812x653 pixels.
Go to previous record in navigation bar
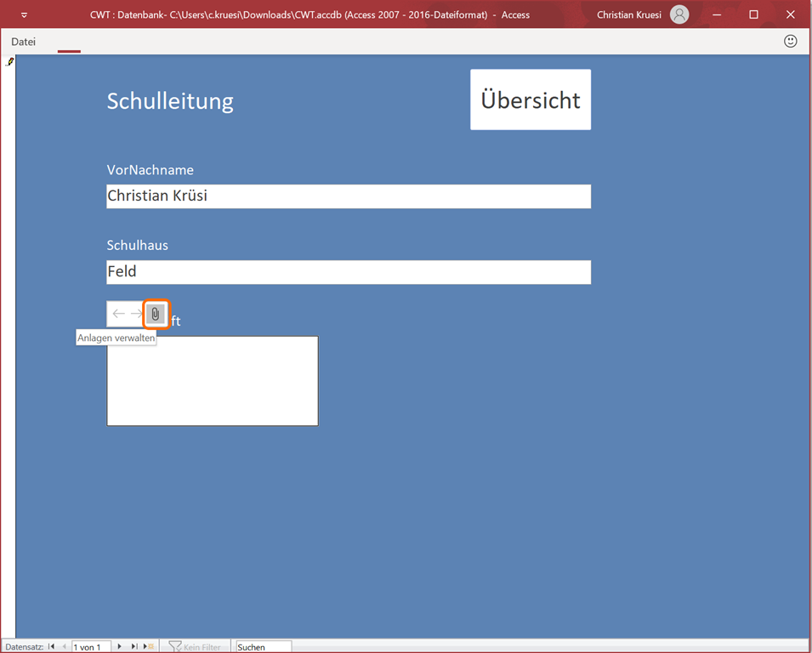click(x=64, y=647)
